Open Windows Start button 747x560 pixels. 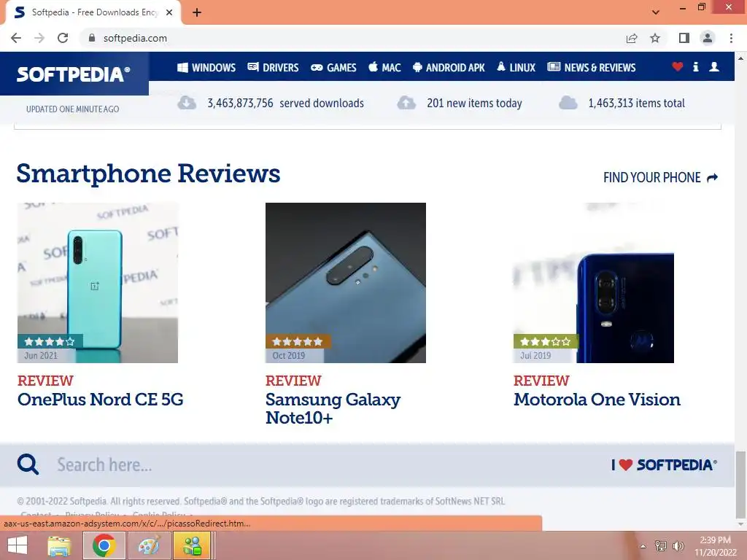tap(18, 545)
